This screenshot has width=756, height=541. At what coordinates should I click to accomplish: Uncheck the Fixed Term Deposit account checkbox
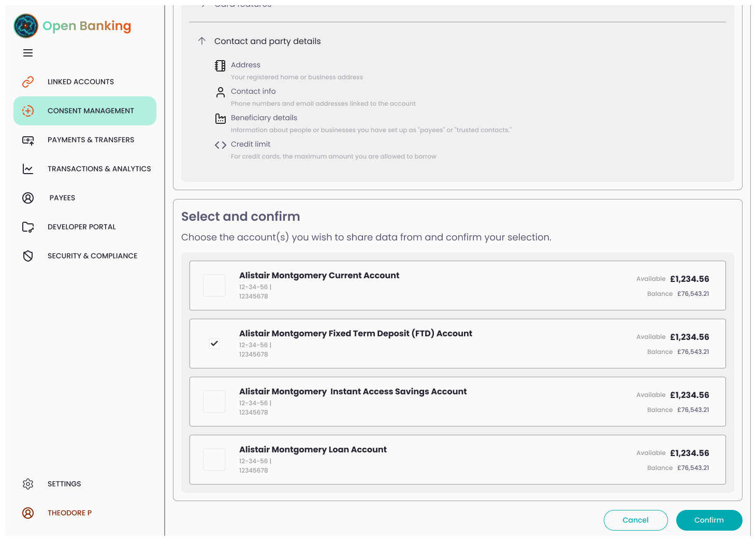(x=214, y=343)
